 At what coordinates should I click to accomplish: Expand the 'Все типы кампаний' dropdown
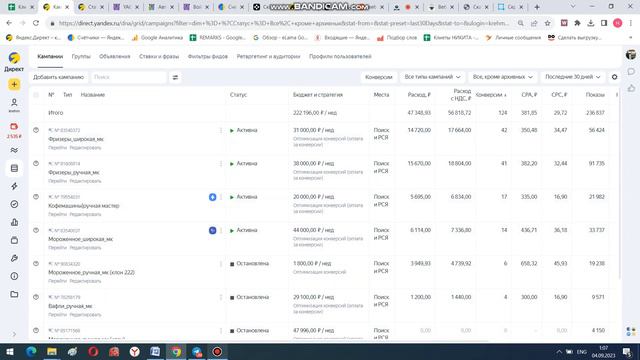pos(432,77)
